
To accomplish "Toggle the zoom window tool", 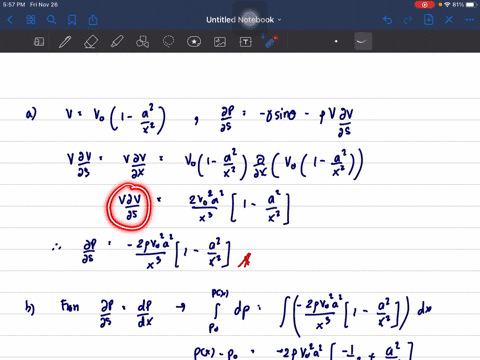I will [39, 42].
